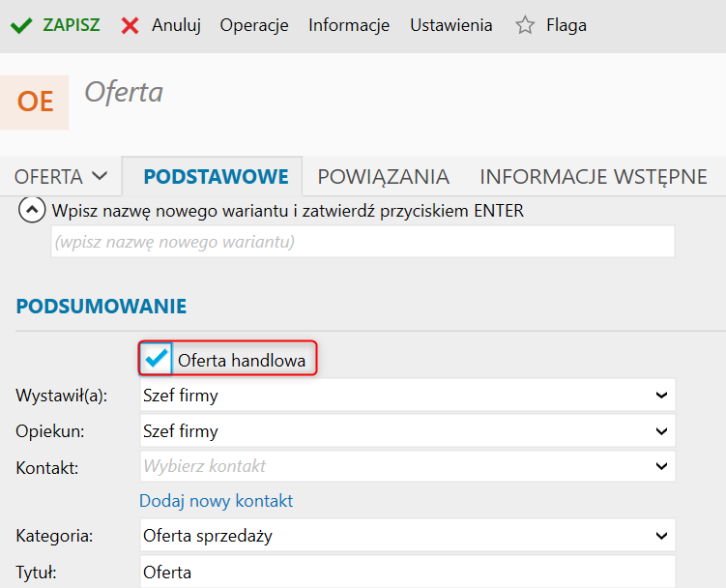The image size is (726, 588).
Task: Click the green checkmark save icon
Action: (x=21, y=25)
